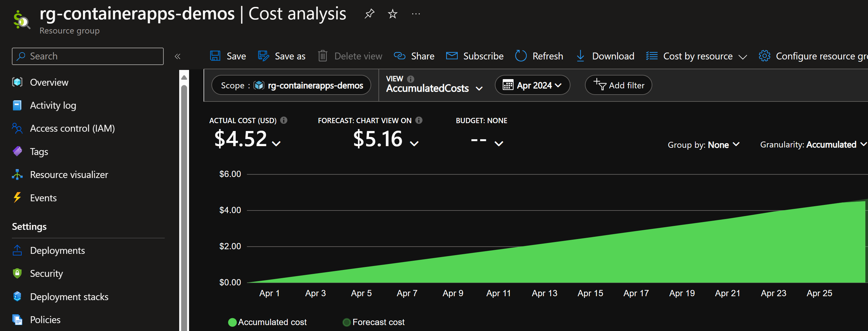868x331 pixels.
Task: Click the Scope: rg-containerapps-demos pill
Action: coord(291,85)
